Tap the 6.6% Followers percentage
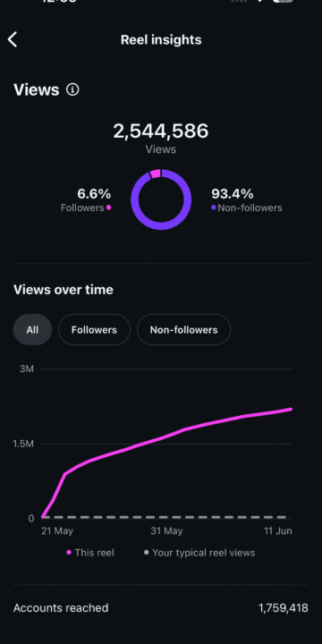The image size is (322, 644). (x=94, y=193)
